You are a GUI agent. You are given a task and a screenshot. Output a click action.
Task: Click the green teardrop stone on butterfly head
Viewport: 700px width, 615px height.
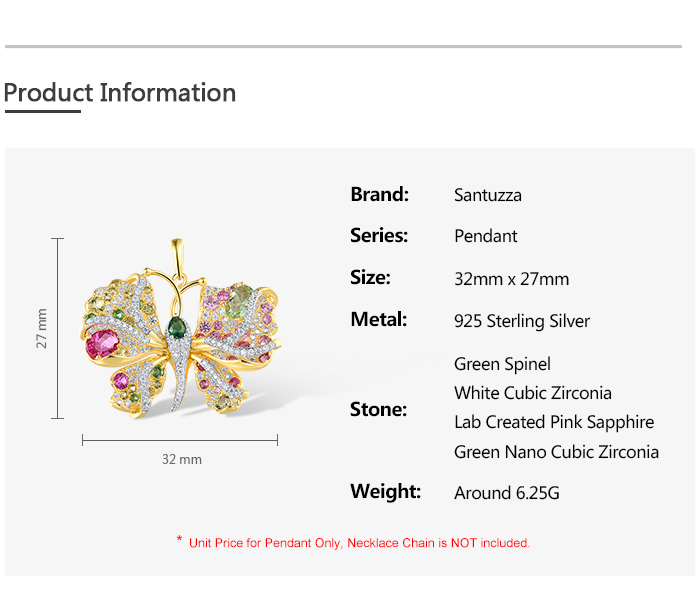[x=177, y=327]
